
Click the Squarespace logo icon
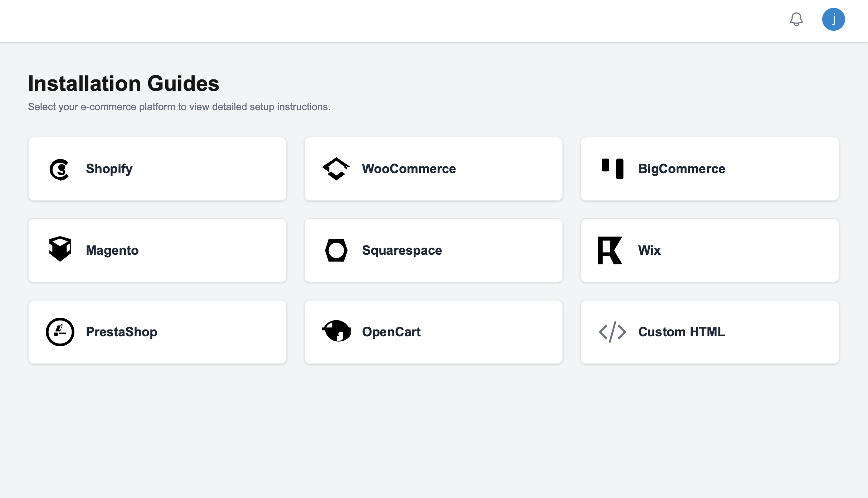(336, 250)
